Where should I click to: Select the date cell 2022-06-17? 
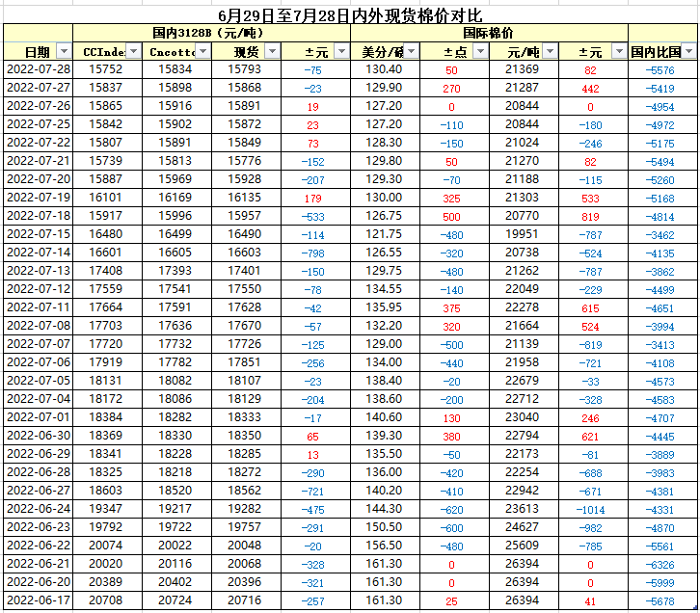pyautogui.click(x=39, y=600)
